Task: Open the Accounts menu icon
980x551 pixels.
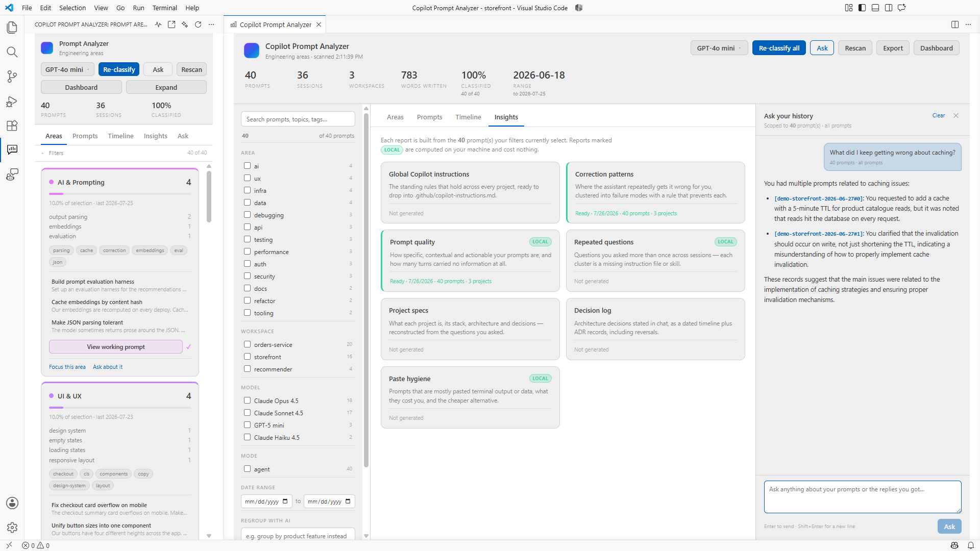Action: [x=12, y=503]
